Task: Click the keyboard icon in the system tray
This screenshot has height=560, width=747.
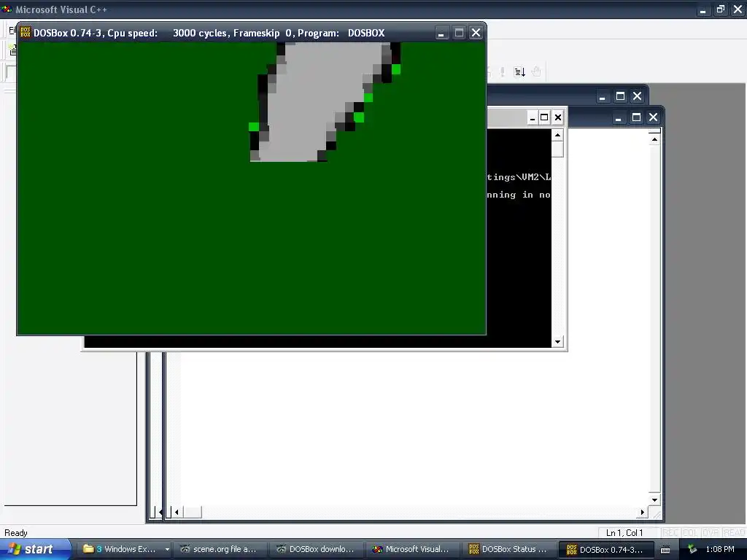Action: click(665, 550)
